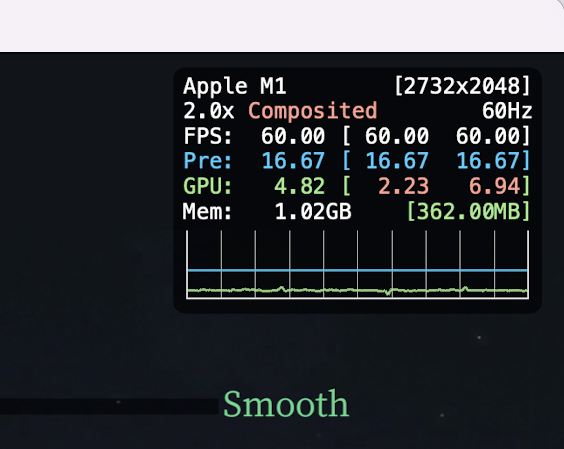Click the Mem: row label

tap(207, 211)
